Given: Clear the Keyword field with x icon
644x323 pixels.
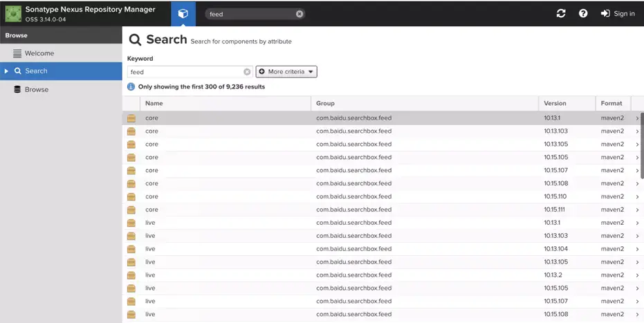Looking at the screenshot, I should pyautogui.click(x=247, y=72).
